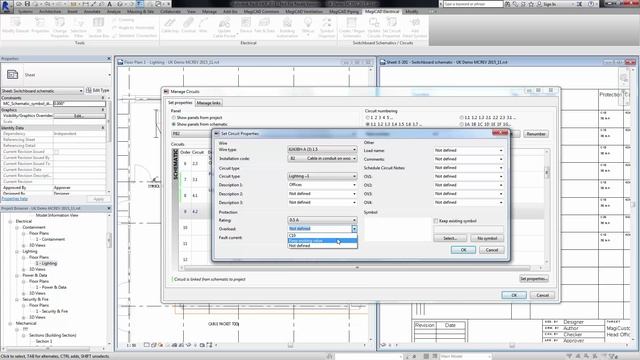Select circuit numbering 1A 1B 1C option
The width and height of the screenshot is (640, 360).
coord(462,124)
